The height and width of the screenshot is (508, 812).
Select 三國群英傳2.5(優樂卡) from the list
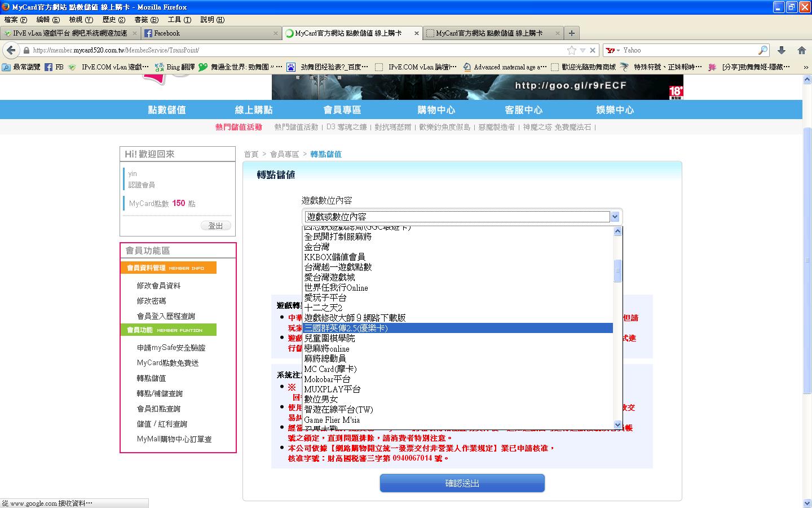click(458, 328)
